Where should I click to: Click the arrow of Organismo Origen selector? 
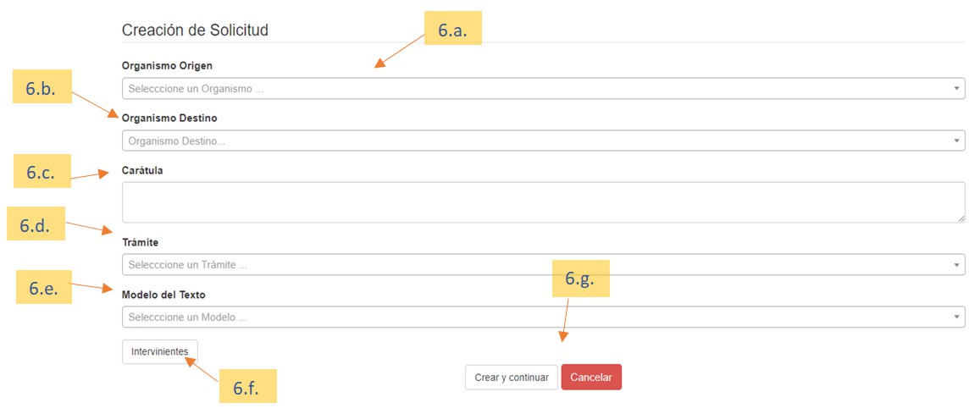point(956,88)
